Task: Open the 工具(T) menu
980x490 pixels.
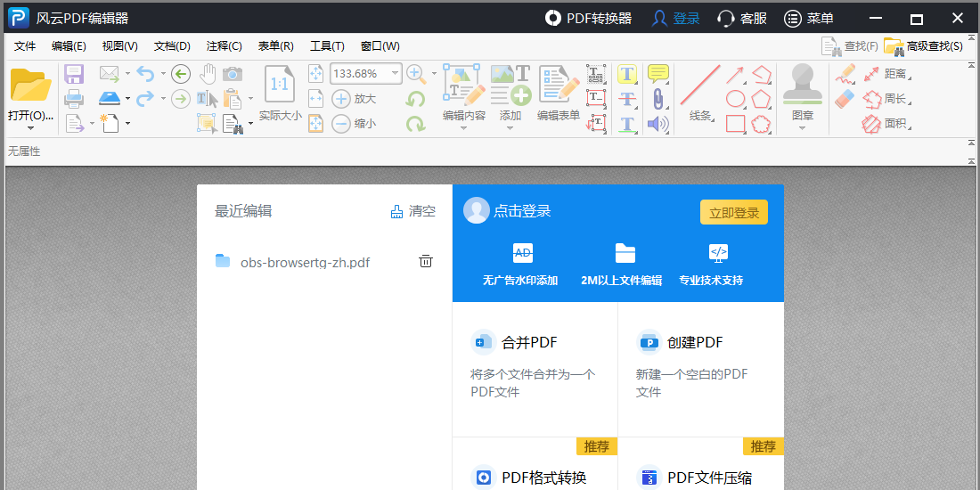Action: coord(328,46)
